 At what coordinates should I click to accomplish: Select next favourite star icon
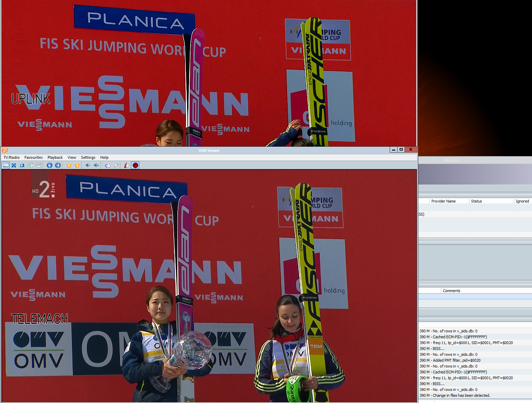(x=77, y=165)
